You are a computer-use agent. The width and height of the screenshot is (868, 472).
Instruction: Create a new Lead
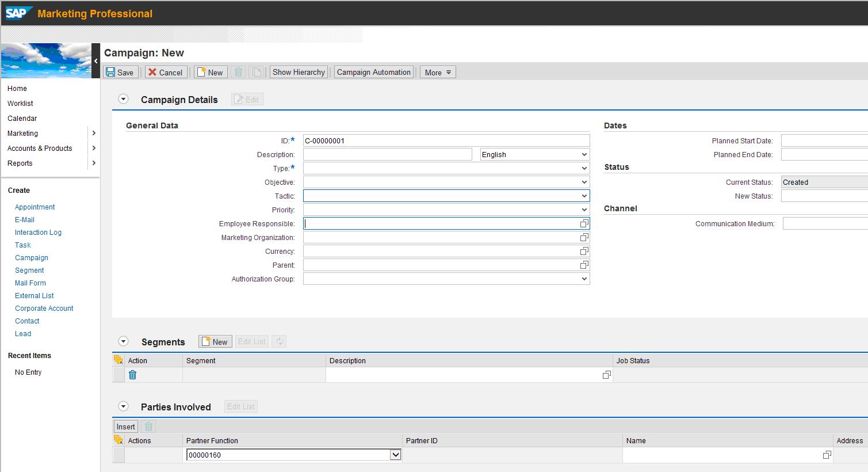[23, 333]
